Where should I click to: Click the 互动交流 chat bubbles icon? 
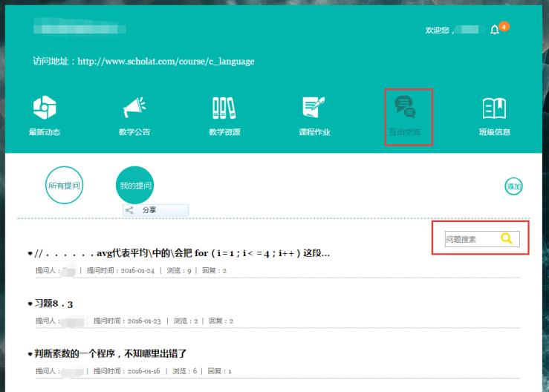[405, 108]
